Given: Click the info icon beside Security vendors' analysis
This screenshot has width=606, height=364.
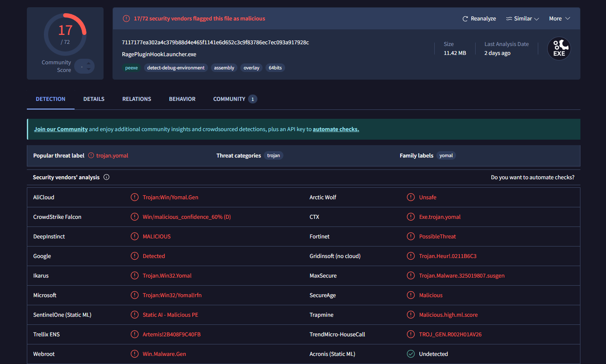Looking at the screenshot, I should tap(107, 177).
